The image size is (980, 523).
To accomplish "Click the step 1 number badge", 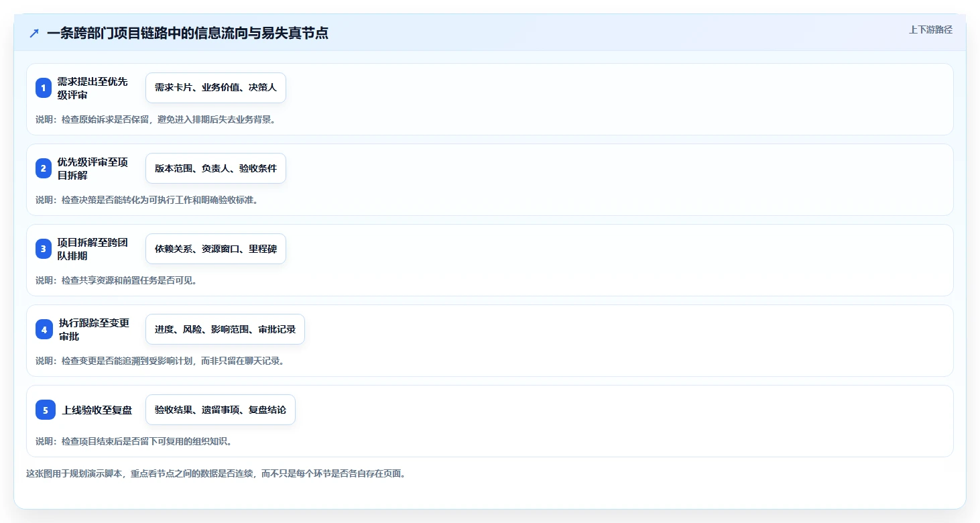I will click(x=44, y=88).
